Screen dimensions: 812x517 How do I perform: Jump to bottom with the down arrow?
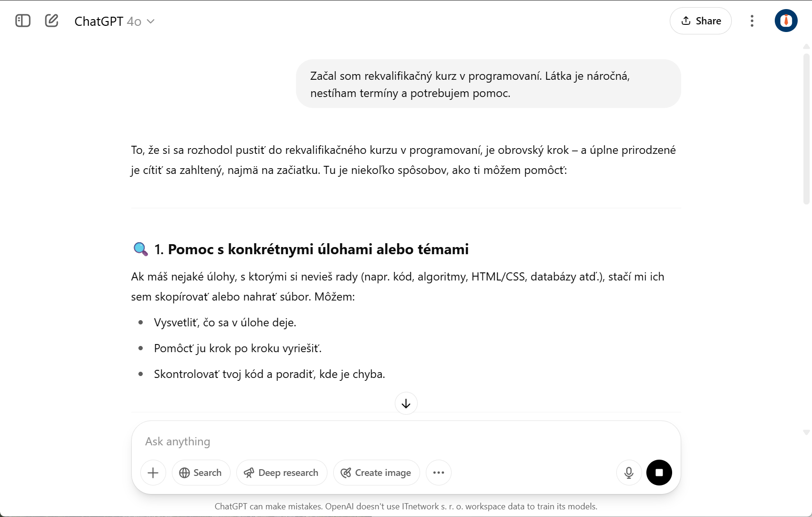[406, 403]
